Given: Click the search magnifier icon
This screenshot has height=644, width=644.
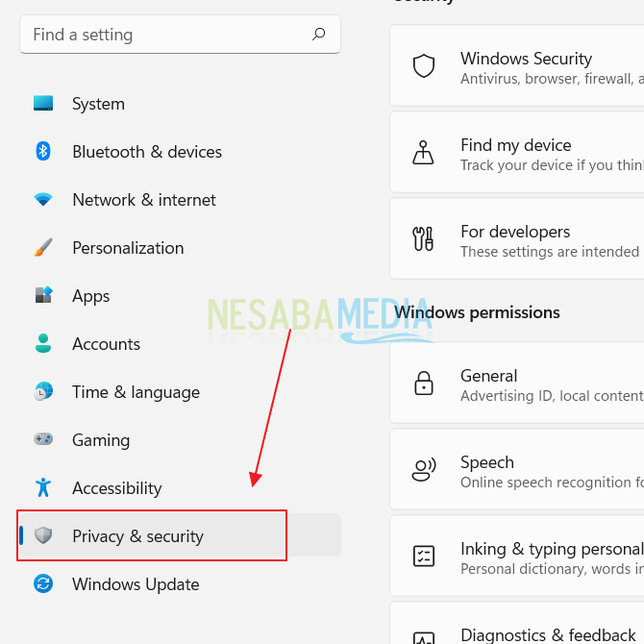Looking at the screenshot, I should [x=318, y=35].
